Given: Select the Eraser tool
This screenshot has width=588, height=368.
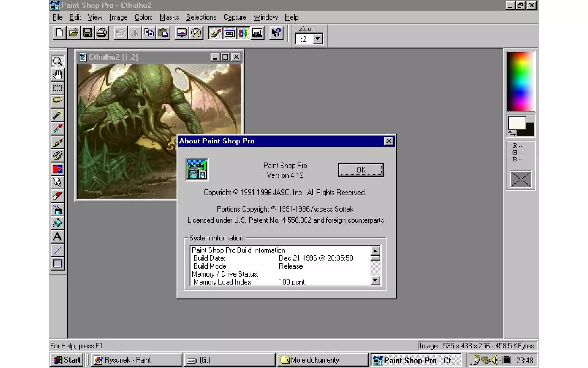Looking at the screenshot, I should pyautogui.click(x=57, y=196).
